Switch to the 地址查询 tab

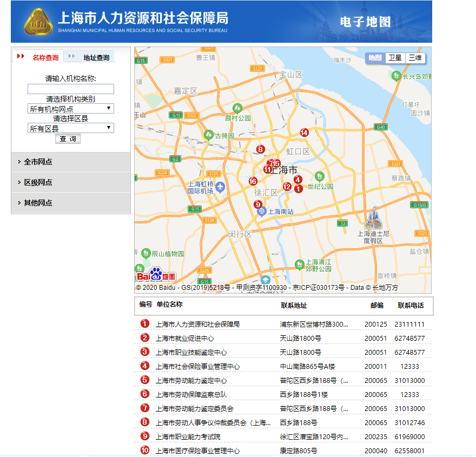pyautogui.click(x=89, y=57)
